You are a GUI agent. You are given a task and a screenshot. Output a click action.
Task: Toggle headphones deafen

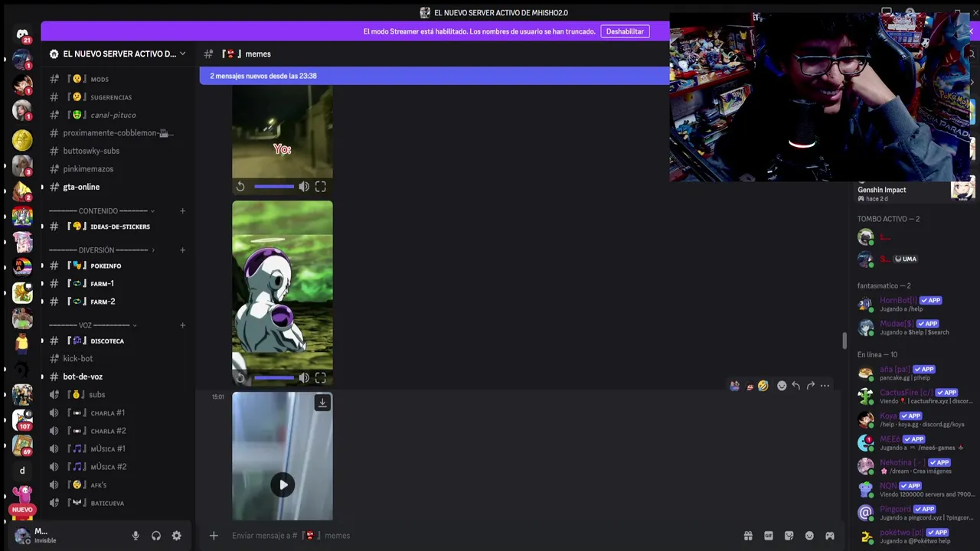click(156, 536)
